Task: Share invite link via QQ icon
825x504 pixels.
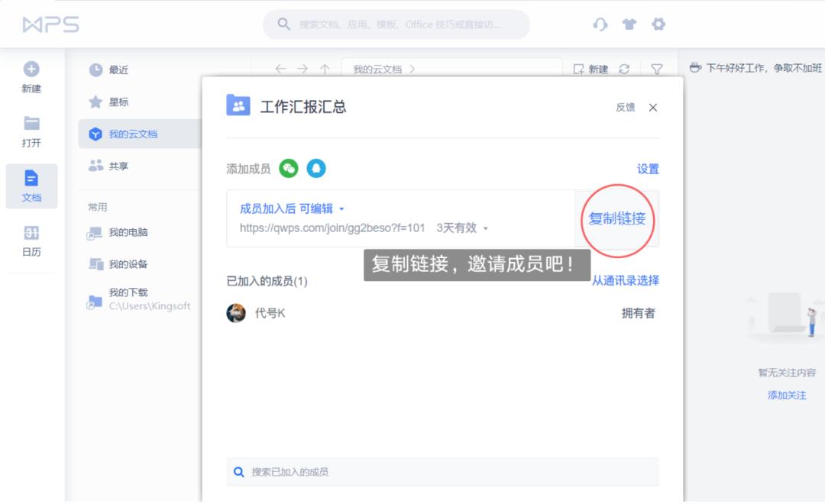Action: 317,169
